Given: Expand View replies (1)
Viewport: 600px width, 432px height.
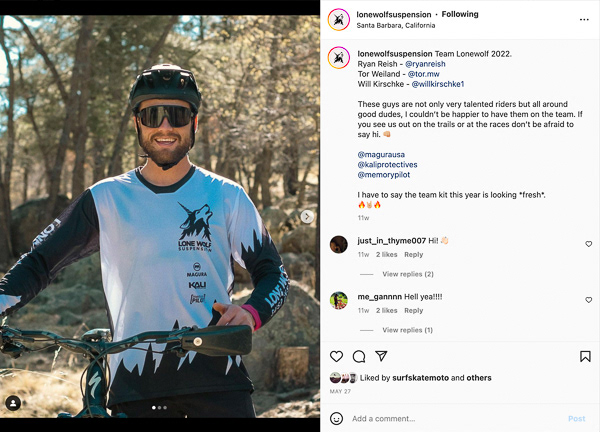Looking at the screenshot, I should tap(407, 330).
